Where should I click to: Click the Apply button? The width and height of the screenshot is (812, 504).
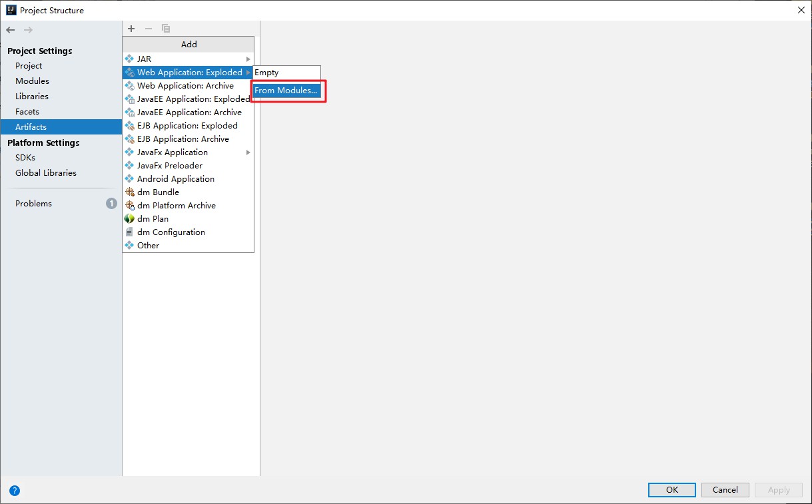[x=779, y=490]
